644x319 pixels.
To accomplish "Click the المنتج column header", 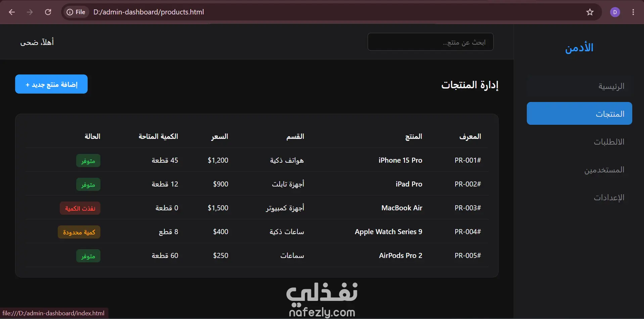I will coord(414,137).
